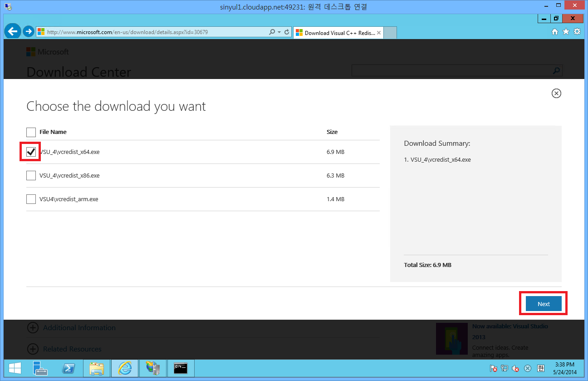This screenshot has height=381, width=588.
Task: Switch to Internet Explorer taskbar icon
Action: click(125, 368)
